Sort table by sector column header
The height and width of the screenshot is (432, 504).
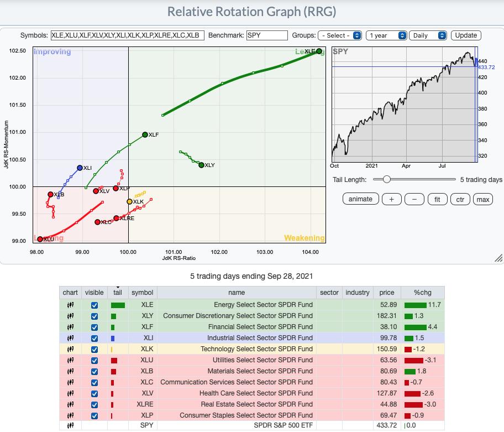tap(329, 293)
